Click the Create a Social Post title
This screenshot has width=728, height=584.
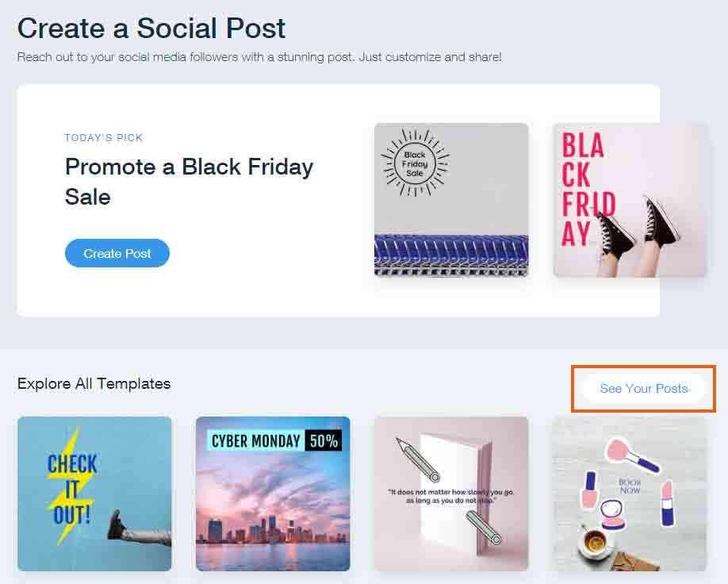pos(151,28)
